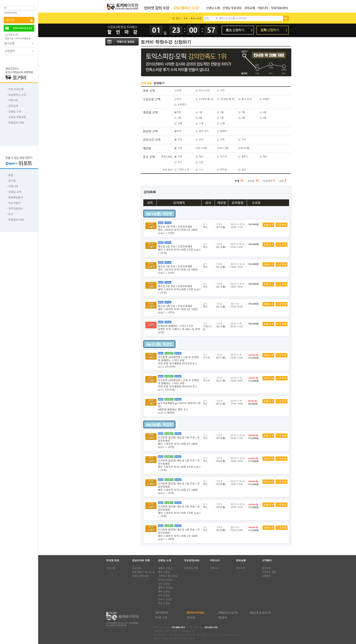
Task: Click 강남 캠퍼스 오시는 길 footer link
Action: pyautogui.click(x=143, y=572)
